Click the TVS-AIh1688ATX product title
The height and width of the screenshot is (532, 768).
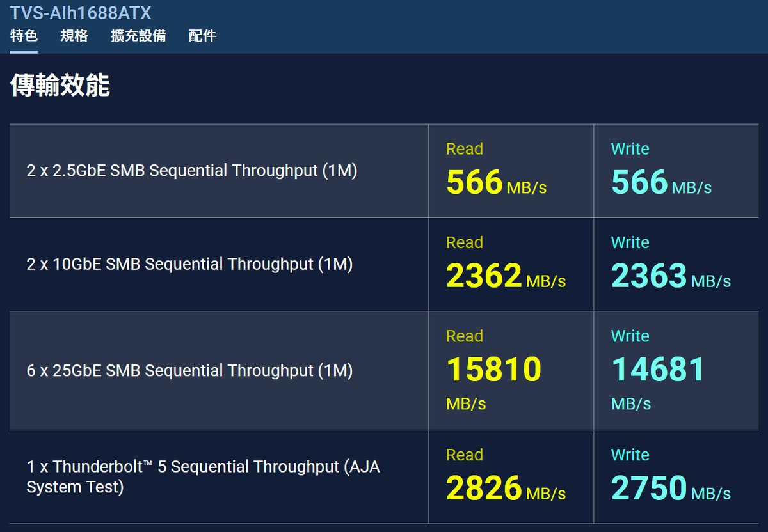81,13
